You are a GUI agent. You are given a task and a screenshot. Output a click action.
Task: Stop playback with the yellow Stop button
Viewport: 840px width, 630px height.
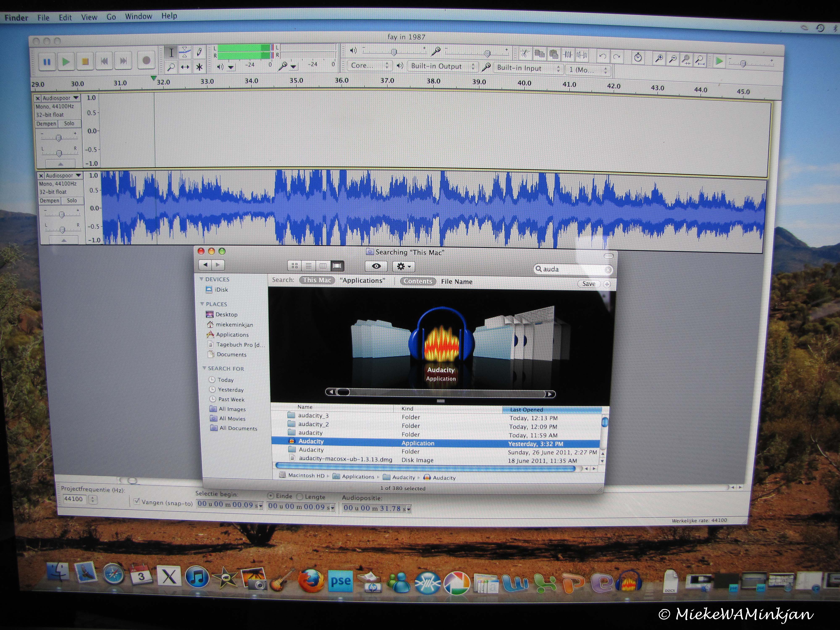(85, 61)
